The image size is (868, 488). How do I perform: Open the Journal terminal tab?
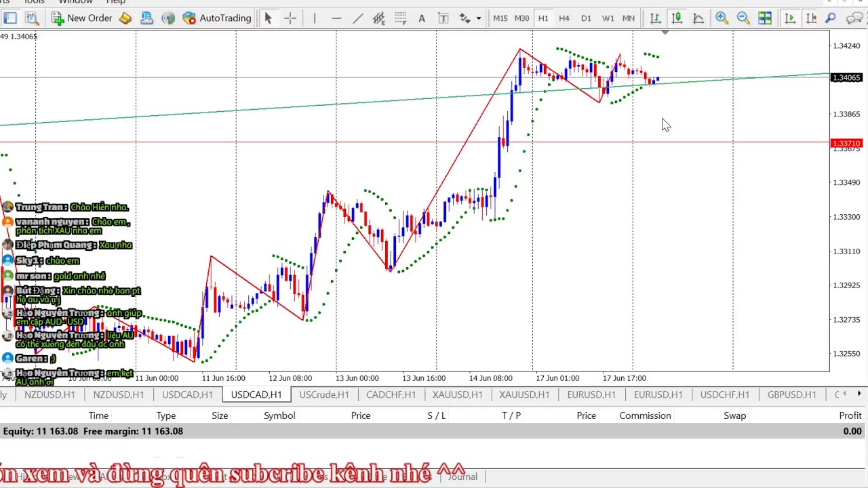(x=462, y=476)
